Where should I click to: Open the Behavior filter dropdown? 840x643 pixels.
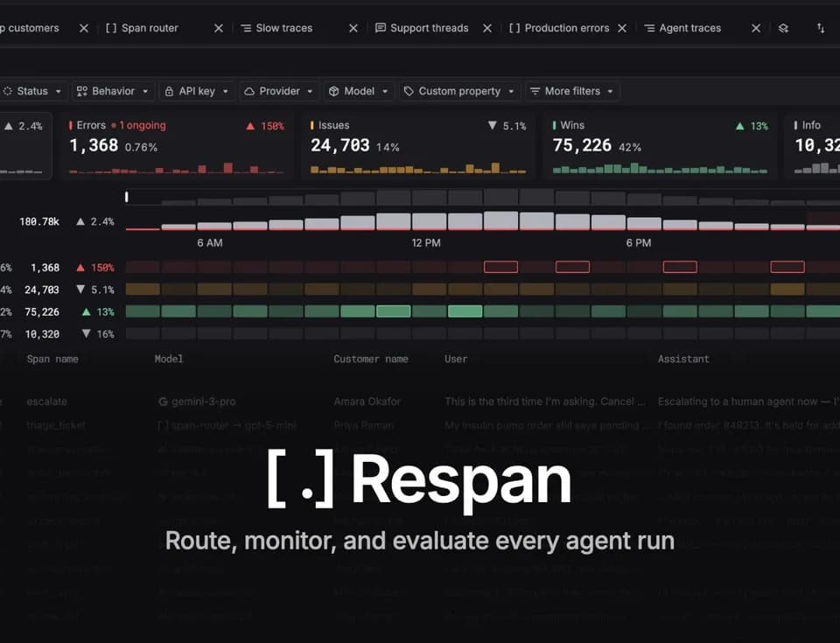113,91
